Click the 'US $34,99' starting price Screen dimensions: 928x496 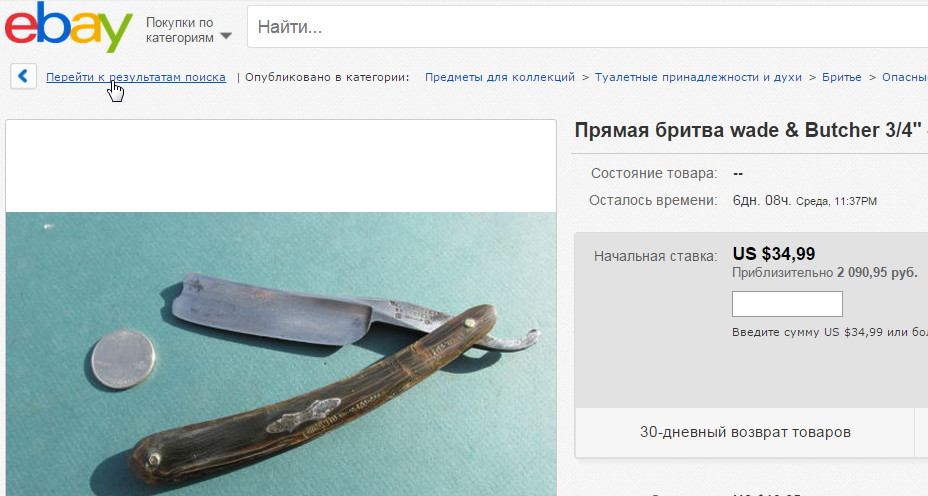coord(774,254)
